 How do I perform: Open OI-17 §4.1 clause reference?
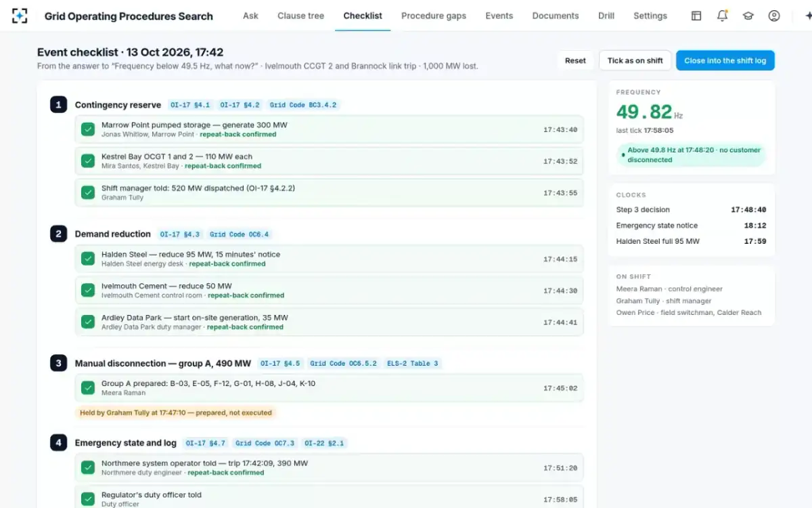pos(190,105)
